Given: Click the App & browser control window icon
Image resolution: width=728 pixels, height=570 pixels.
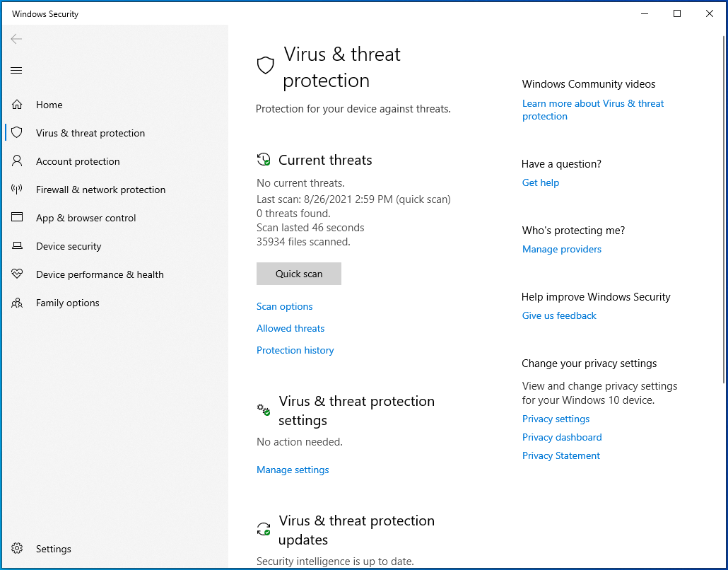Looking at the screenshot, I should [x=17, y=218].
